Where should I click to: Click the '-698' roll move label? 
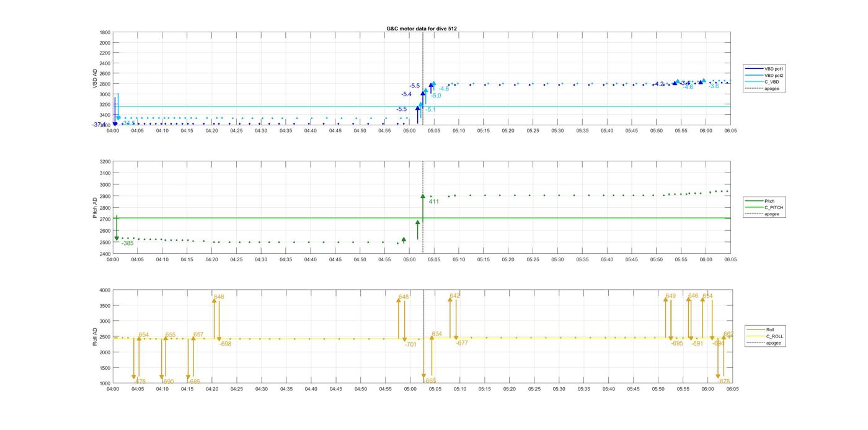tap(226, 344)
